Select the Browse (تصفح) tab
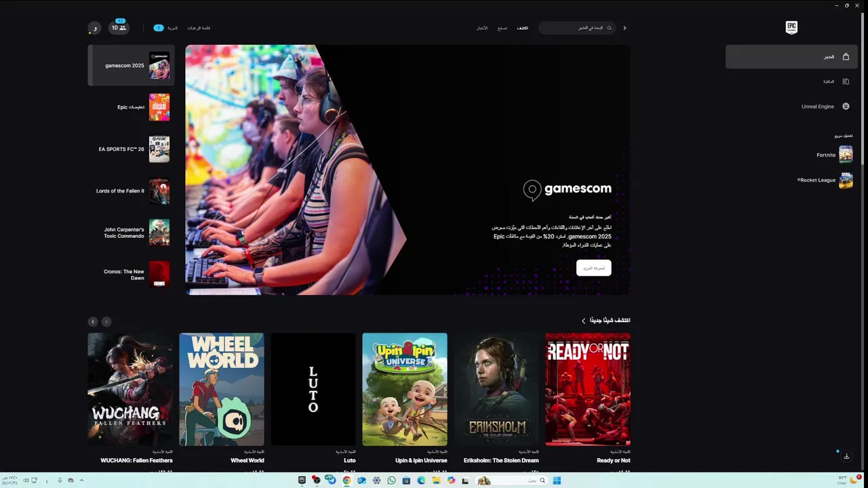 (x=502, y=28)
